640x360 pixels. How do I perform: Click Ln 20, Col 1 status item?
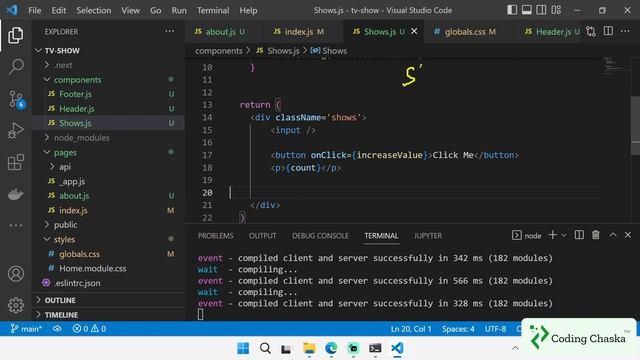tap(411, 329)
